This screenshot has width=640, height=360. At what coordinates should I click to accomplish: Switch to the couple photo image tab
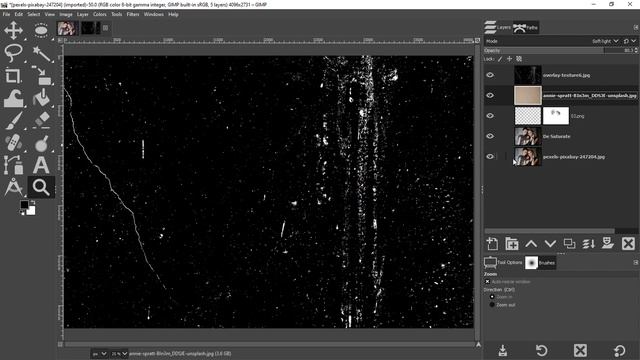click(x=67, y=28)
